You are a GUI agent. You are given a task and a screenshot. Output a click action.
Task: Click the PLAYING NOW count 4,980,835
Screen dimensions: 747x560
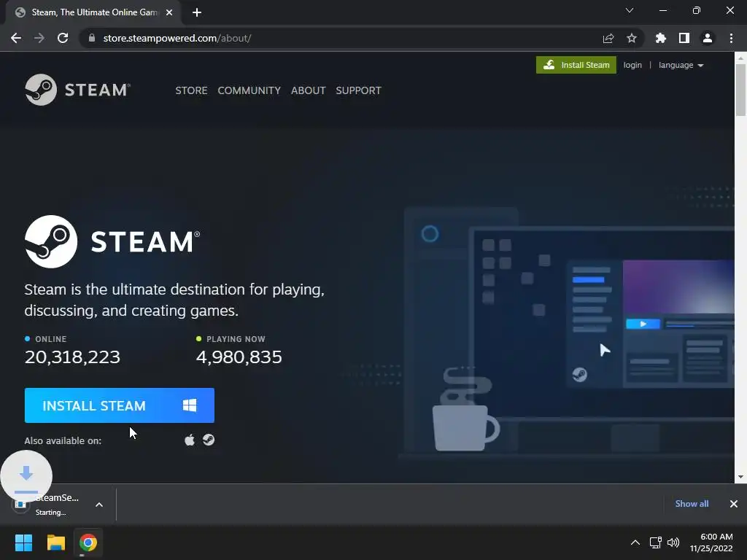coord(239,357)
